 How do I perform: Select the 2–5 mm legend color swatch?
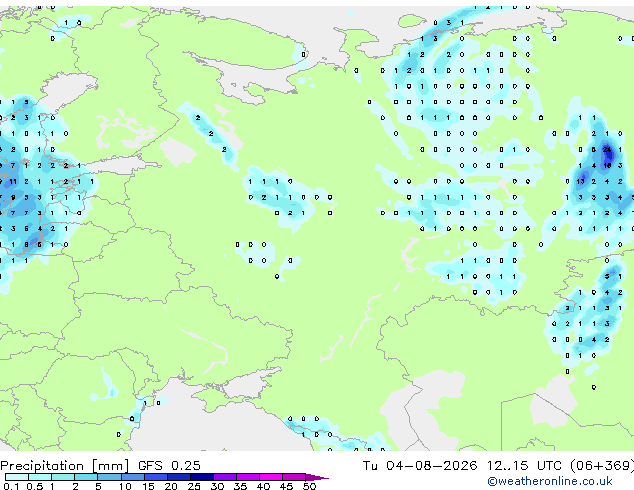pyautogui.click(x=86, y=477)
